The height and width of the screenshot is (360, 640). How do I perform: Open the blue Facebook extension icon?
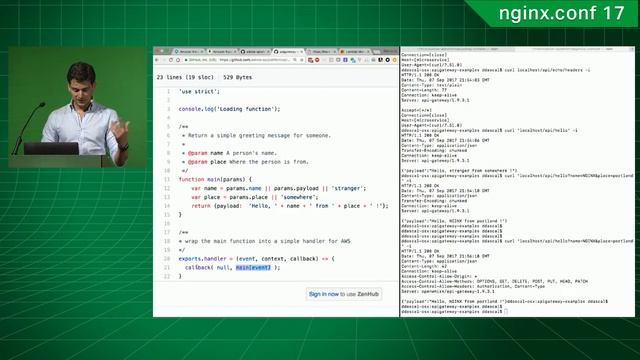(345, 60)
